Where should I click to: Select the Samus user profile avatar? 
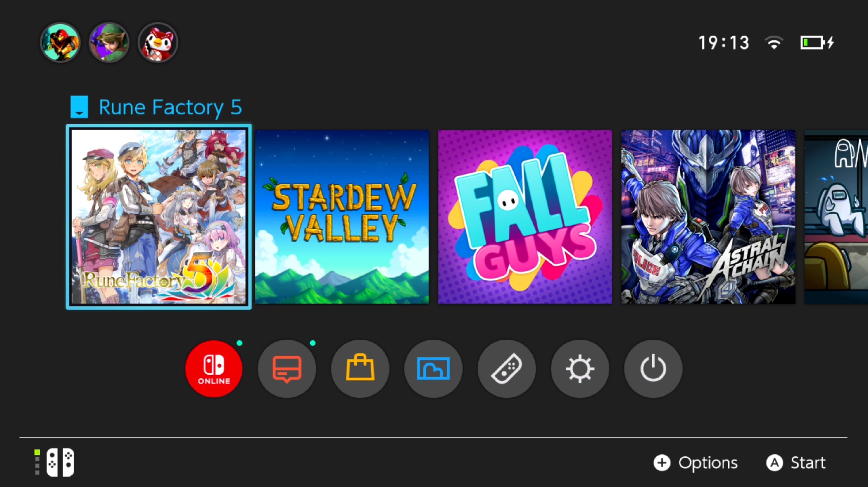coord(60,43)
